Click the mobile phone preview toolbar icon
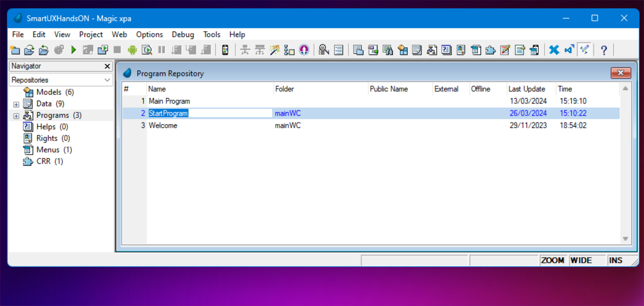Image resolution: width=644 pixels, height=306 pixels. point(225,50)
